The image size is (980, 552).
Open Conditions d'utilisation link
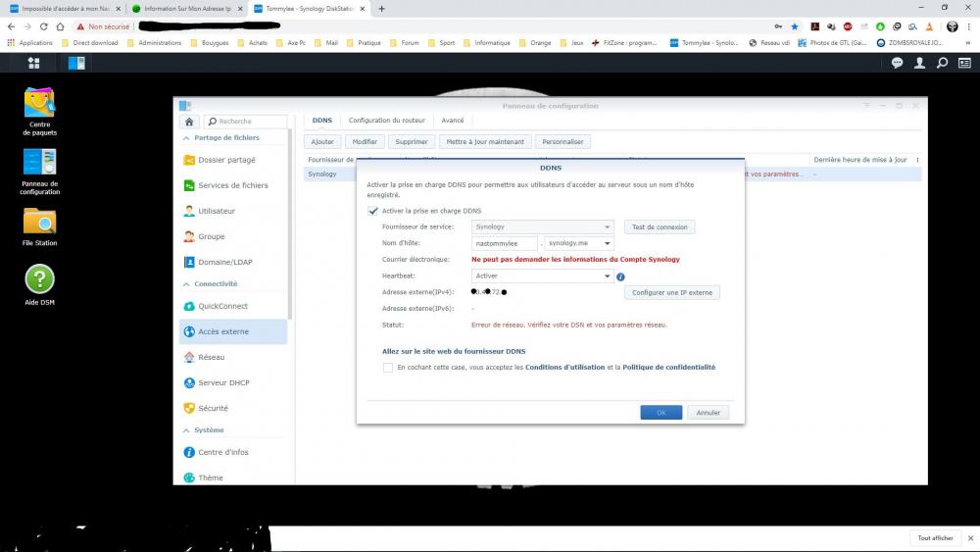[565, 368]
